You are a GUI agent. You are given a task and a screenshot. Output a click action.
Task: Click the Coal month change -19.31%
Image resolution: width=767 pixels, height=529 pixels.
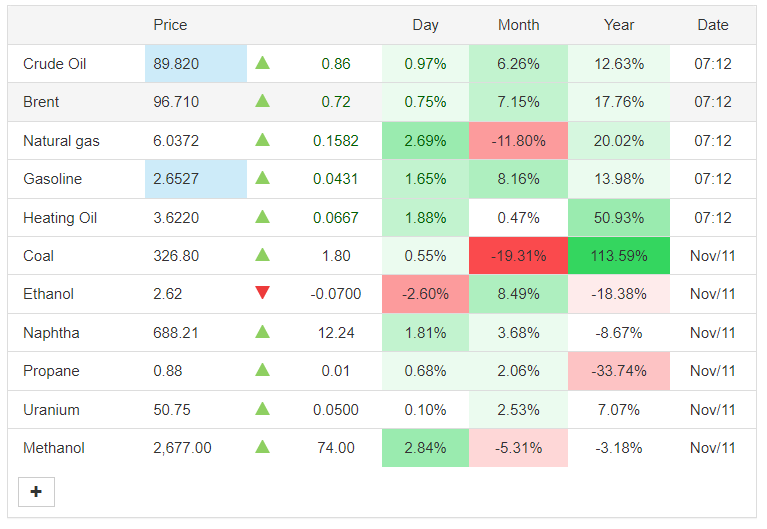point(519,255)
